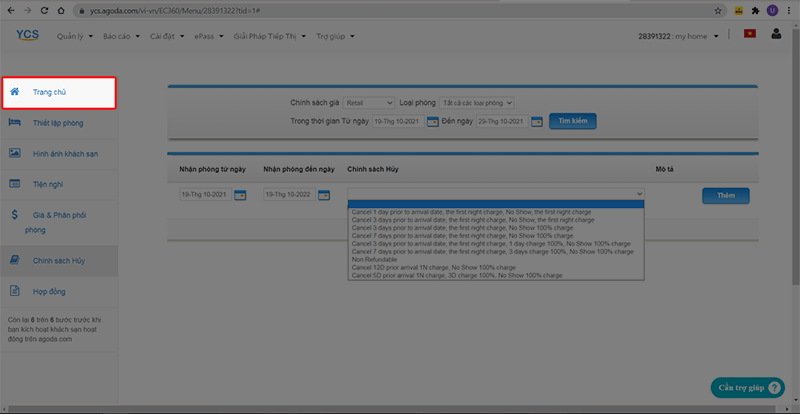
Task: Click the Thêm add button
Action: pyautogui.click(x=725, y=195)
